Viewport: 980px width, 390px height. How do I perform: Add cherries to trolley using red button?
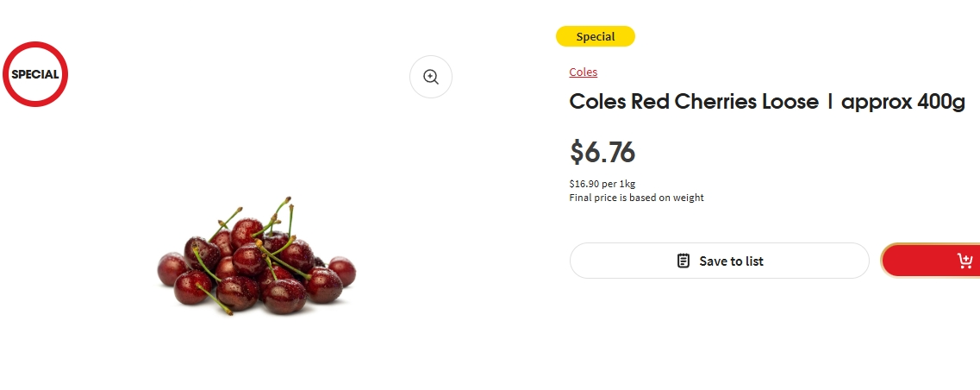[930, 261]
